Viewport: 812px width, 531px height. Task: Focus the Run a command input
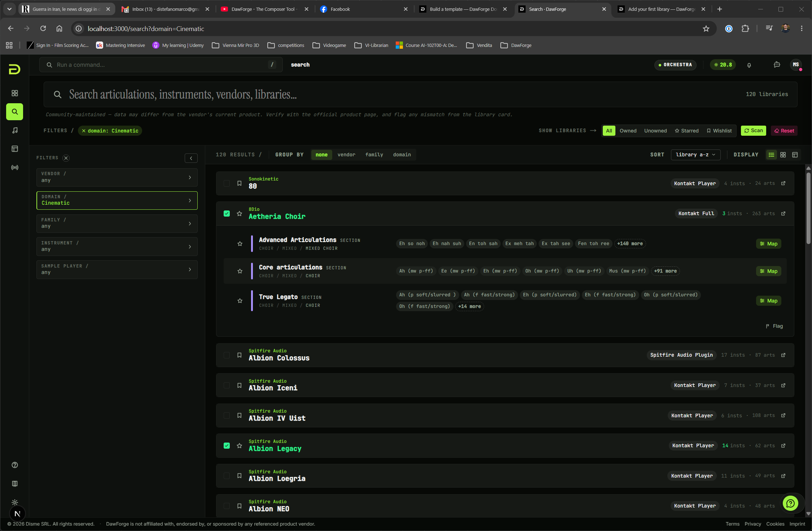[x=161, y=65]
